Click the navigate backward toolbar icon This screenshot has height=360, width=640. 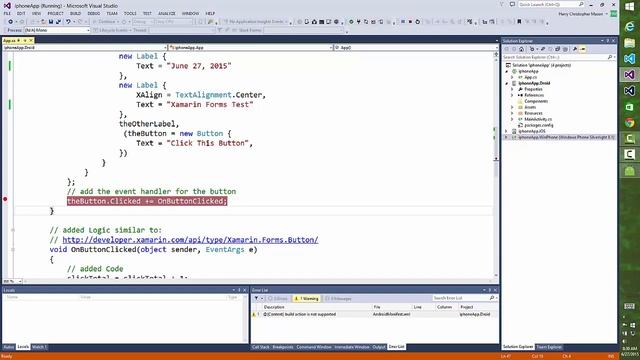(11, 22)
